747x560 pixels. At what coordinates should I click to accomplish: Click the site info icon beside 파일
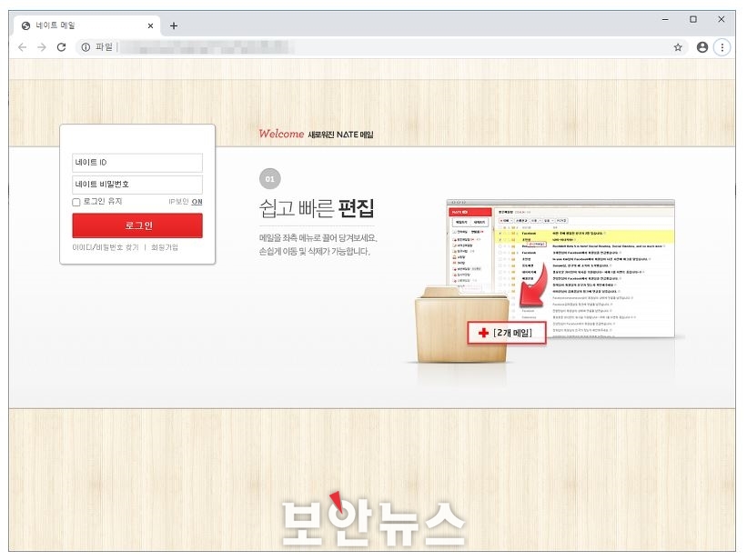click(x=86, y=47)
